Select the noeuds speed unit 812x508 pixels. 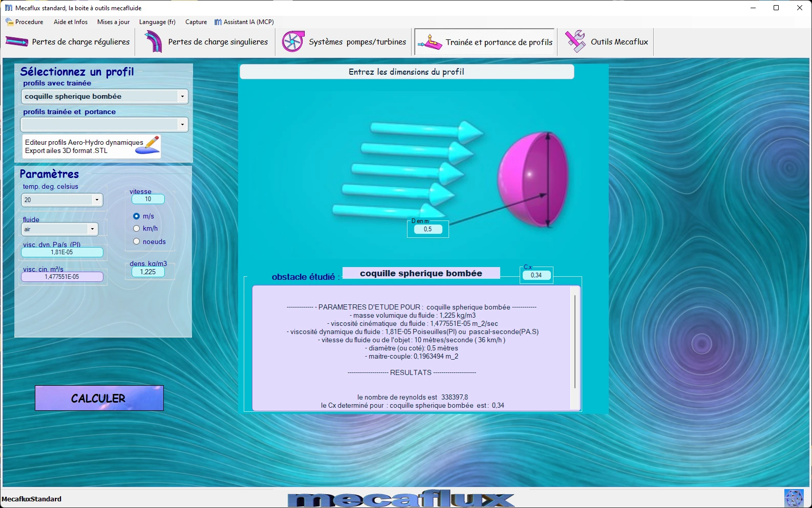pyautogui.click(x=136, y=241)
